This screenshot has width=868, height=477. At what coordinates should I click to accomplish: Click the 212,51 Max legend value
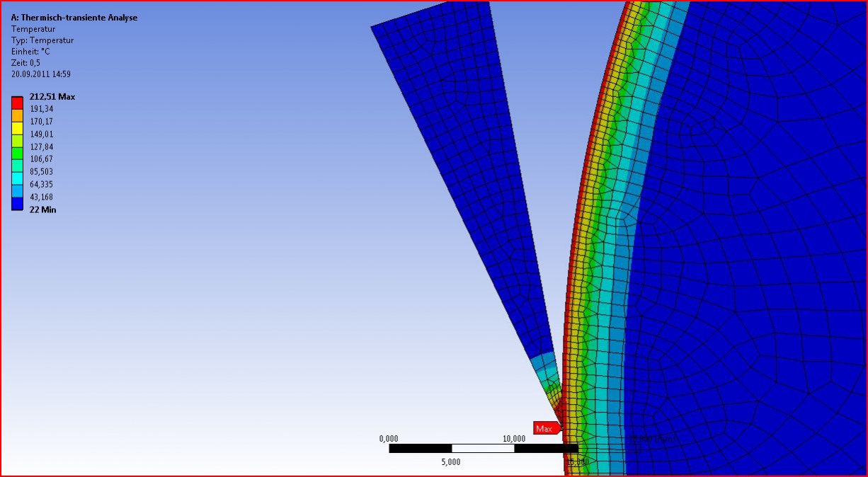52,96
